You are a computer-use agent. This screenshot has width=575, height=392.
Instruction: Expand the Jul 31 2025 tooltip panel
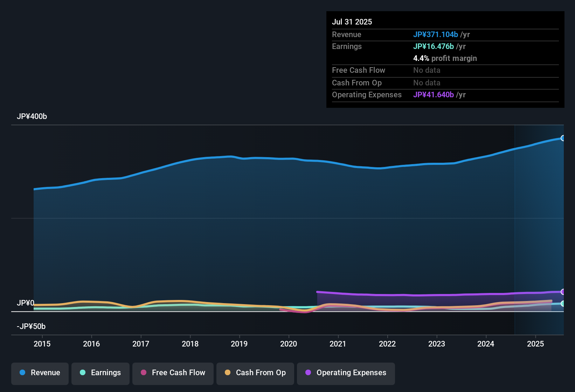pyautogui.click(x=445, y=59)
